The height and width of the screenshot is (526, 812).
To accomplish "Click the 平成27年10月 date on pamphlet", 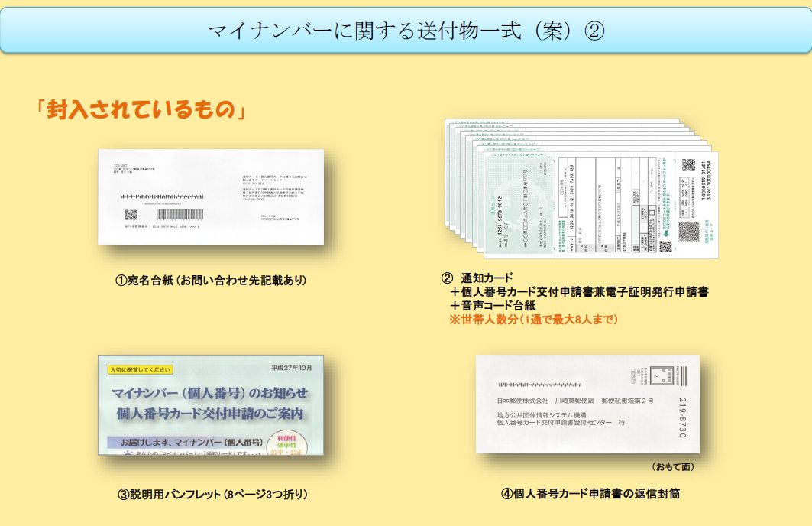I will [293, 366].
